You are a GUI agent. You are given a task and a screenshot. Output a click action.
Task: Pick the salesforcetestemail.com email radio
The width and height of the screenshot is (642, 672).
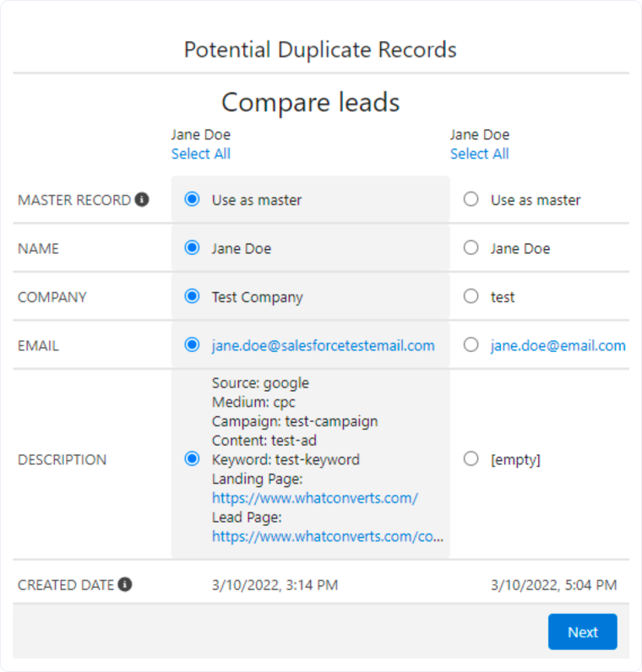point(192,344)
